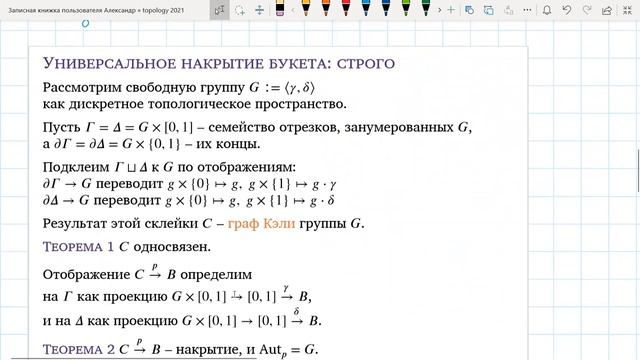The image size is (640, 360).
Task: Choose the Insert or Remove Space tool
Action: (259, 10)
